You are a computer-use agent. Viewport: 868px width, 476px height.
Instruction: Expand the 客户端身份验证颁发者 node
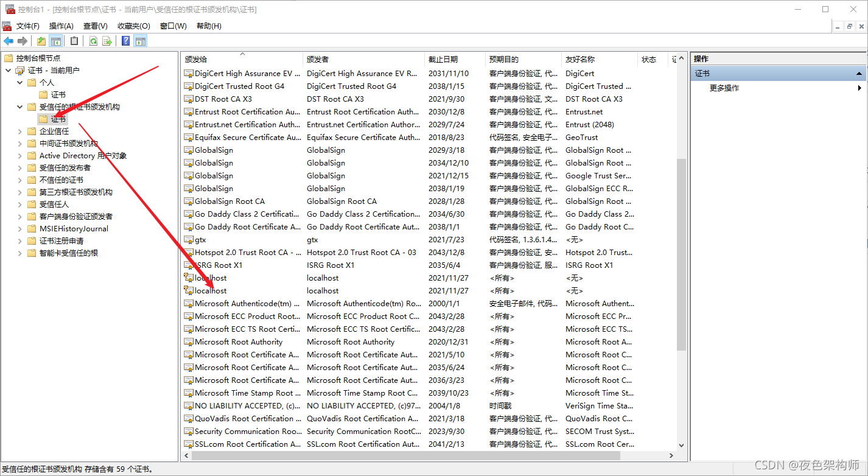20,216
